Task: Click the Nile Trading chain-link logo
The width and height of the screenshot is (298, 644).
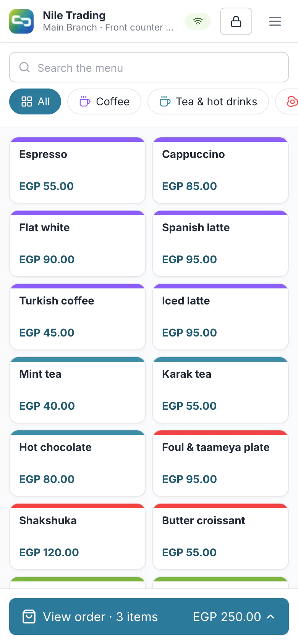Action: [21, 21]
